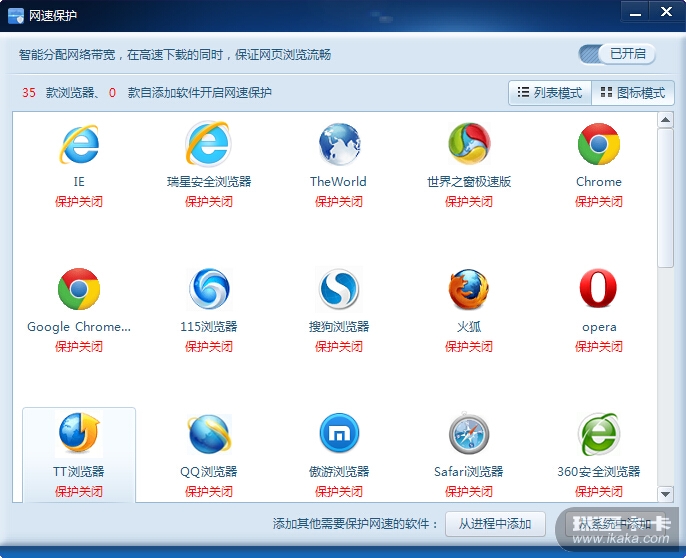The height and width of the screenshot is (558, 686).
Task: Toggle 保护关闭 under TT浏览器
Action: coord(79,491)
